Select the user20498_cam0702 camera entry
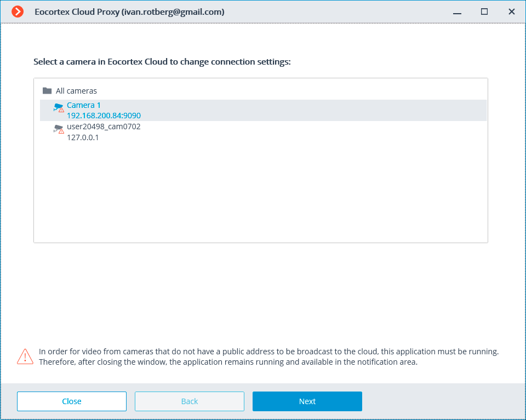Image resolution: width=526 pixels, height=420 pixels. coord(104,126)
